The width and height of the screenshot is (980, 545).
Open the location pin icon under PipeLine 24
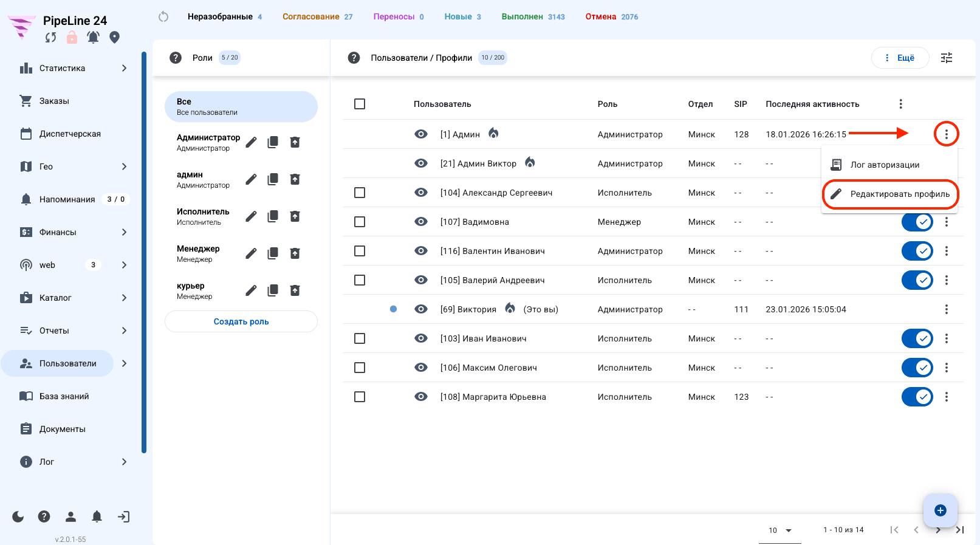point(114,38)
